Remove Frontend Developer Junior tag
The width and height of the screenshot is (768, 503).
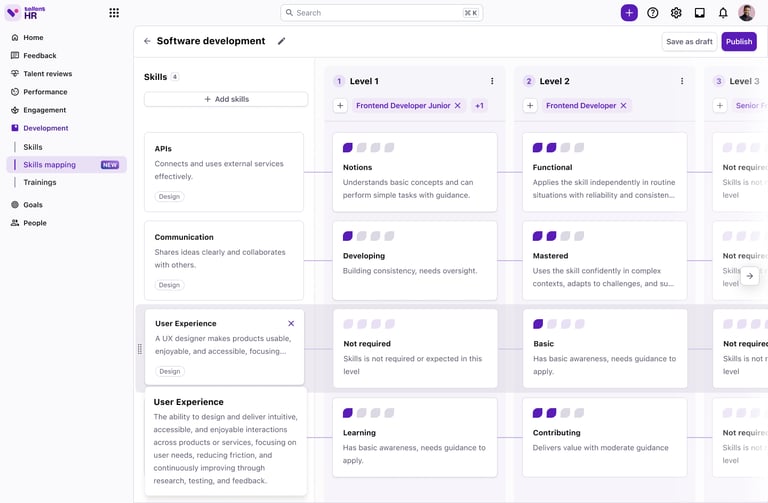[x=457, y=105]
